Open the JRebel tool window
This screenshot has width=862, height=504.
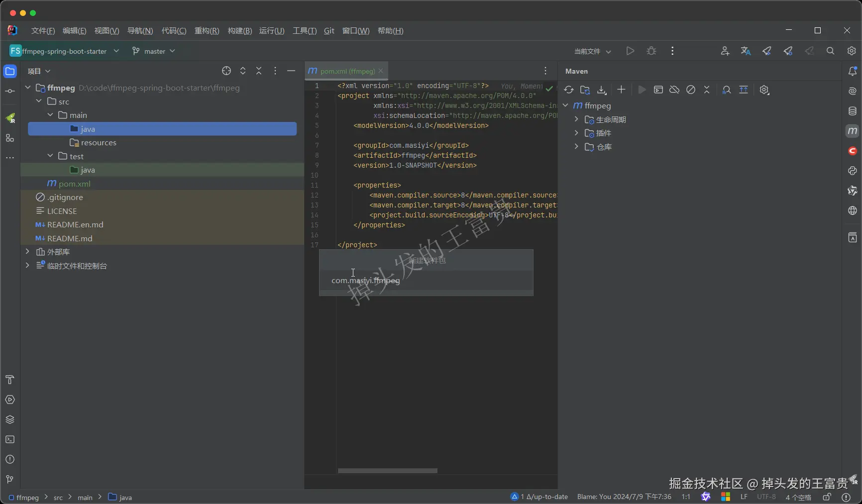(10, 118)
